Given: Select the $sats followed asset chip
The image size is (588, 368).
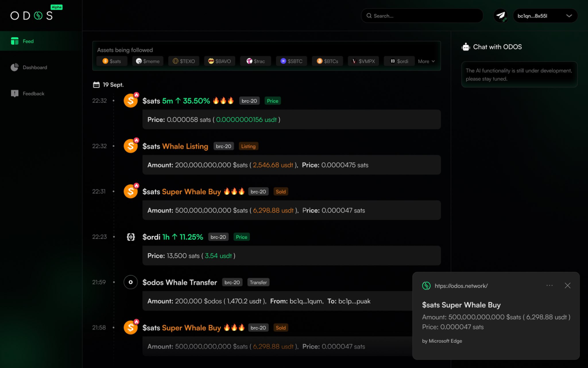Looking at the screenshot, I should [112, 61].
